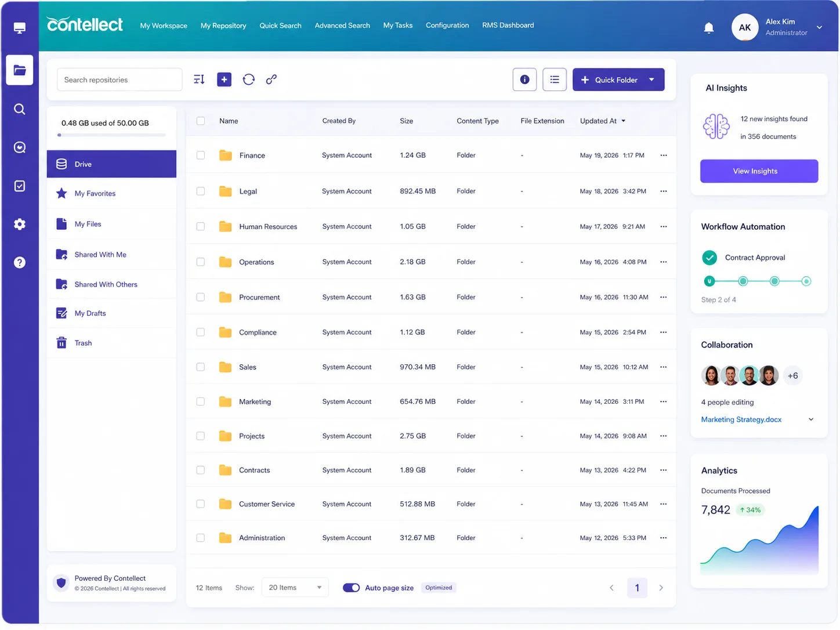Click the Contracts folder icon
Viewport: 840px width, 630px height.
point(225,470)
